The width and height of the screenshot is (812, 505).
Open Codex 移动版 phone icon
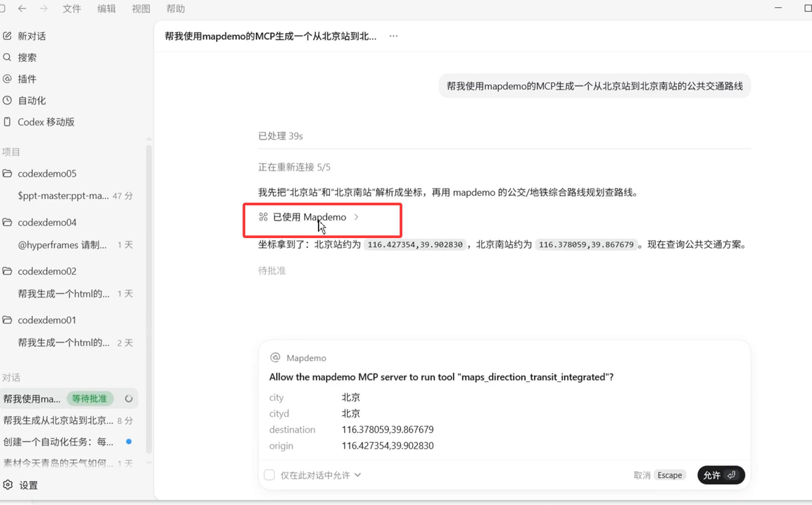pos(7,122)
